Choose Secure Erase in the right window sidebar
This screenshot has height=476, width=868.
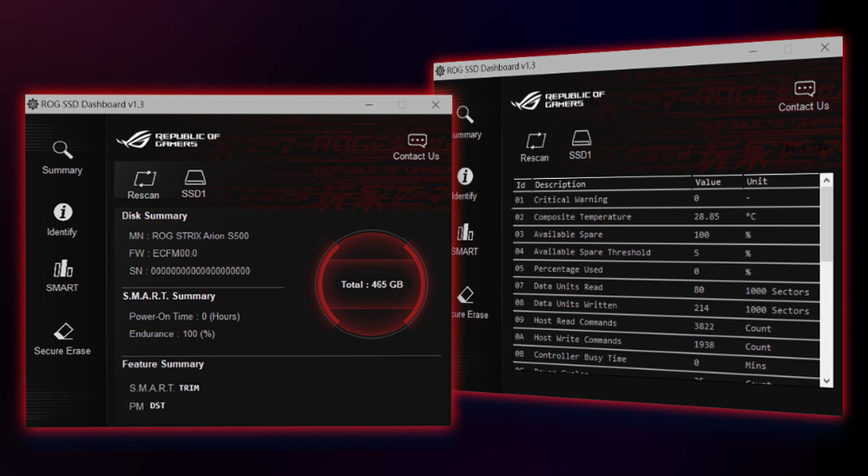[469, 302]
